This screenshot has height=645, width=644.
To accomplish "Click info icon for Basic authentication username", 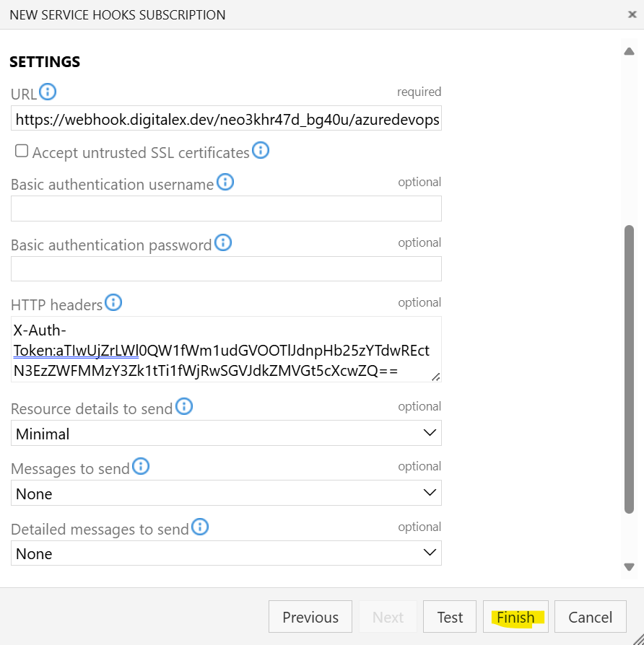I will tap(225, 182).
